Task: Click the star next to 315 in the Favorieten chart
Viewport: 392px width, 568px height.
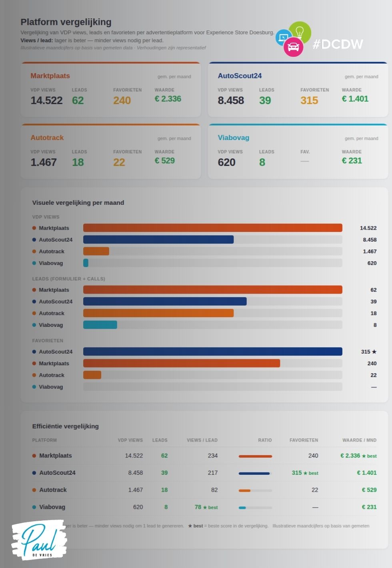Action: [374, 352]
